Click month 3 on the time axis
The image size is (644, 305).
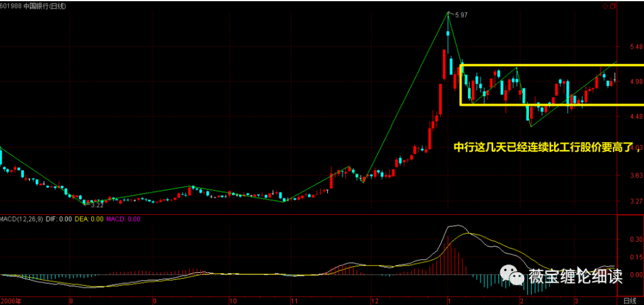pos(576,300)
